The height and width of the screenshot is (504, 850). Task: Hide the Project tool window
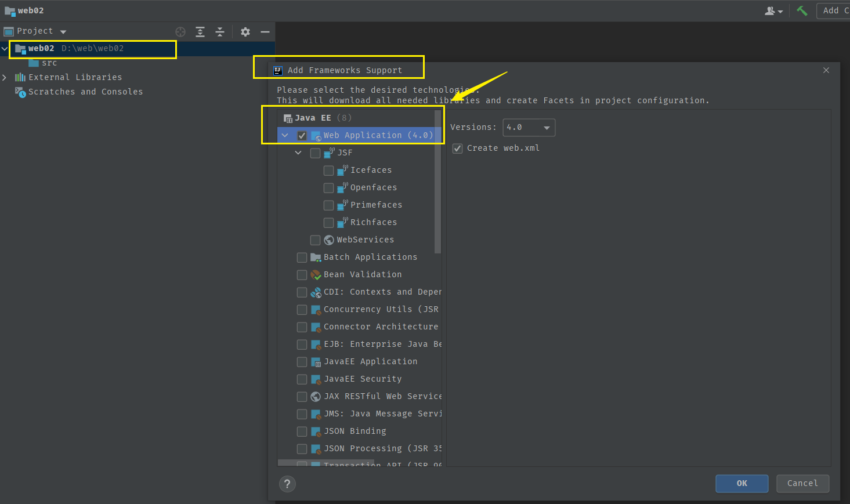[x=265, y=32]
